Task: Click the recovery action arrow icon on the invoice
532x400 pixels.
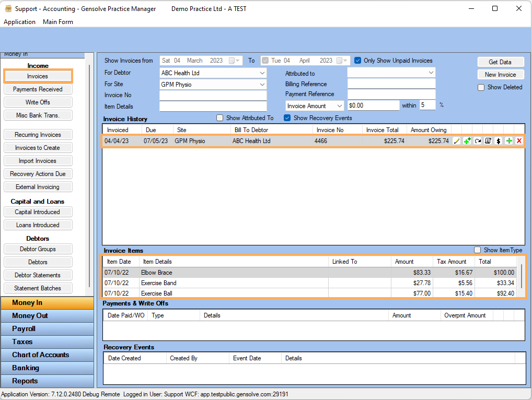Action: tap(477, 140)
